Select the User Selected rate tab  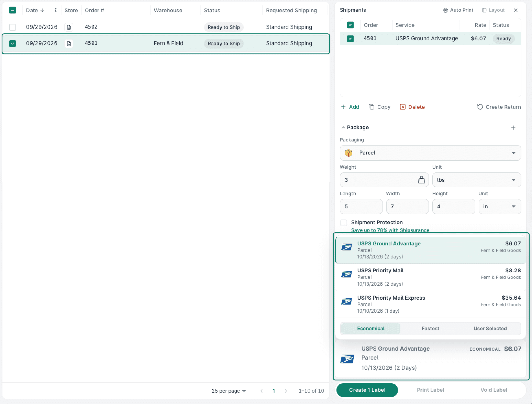490,328
